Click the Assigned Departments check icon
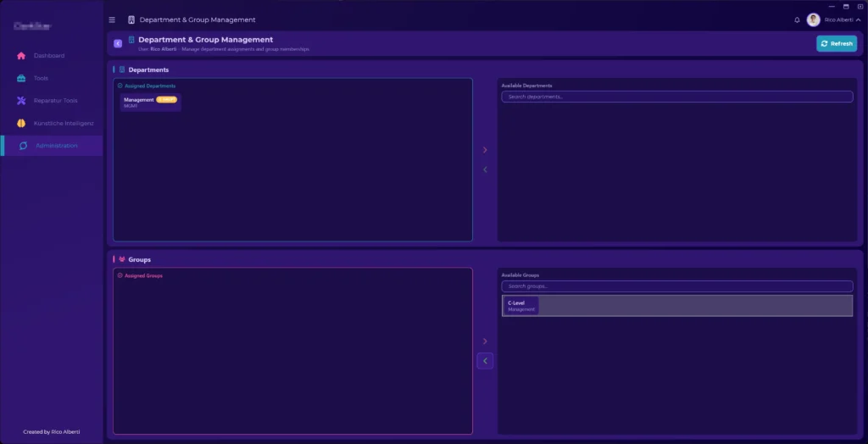Screen dimensions: 868x444 tap(120, 86)
